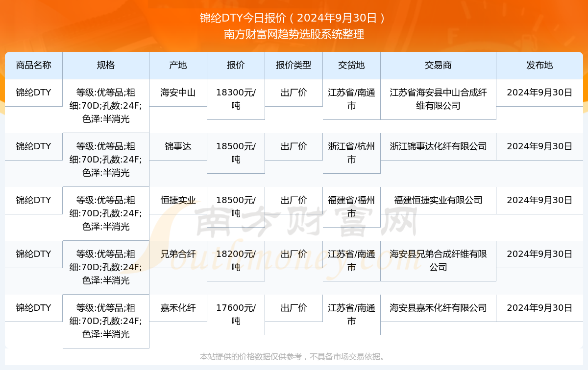
Task: Click the 17600元/吨 price cell
Action: tap(236, 314)
